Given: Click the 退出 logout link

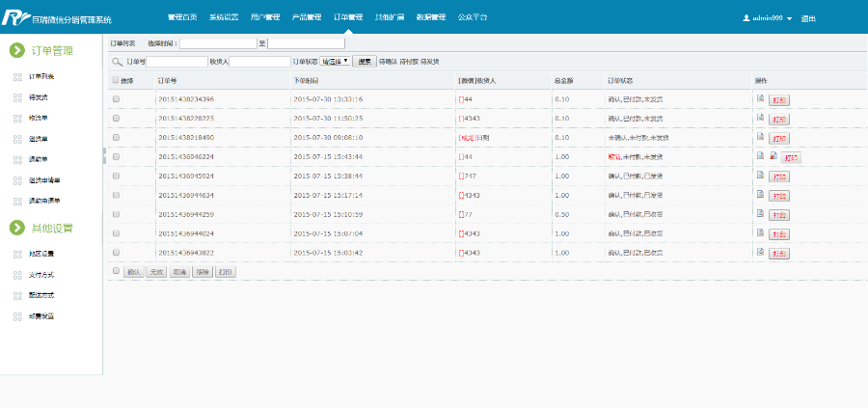Looking at the screenshot, I should click(x=808, y=18).
